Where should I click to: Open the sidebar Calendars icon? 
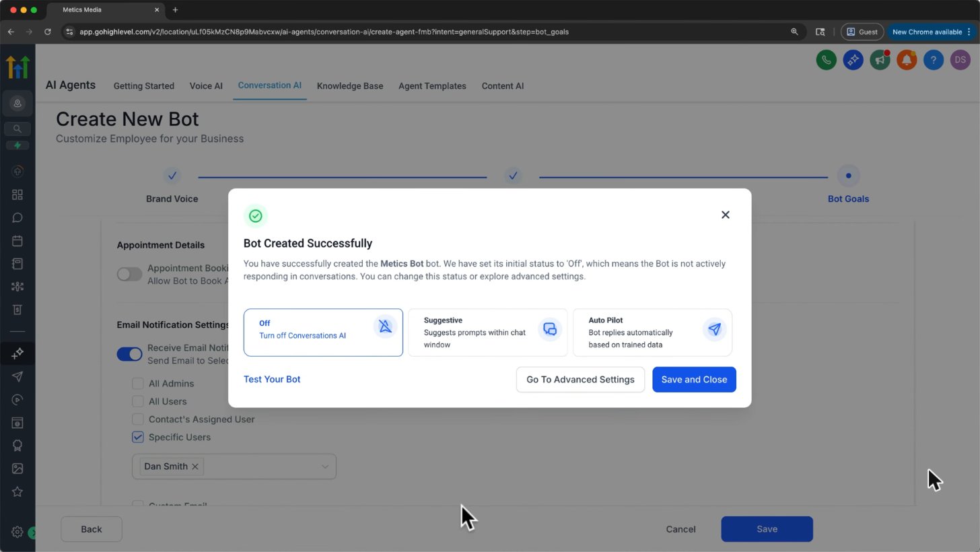point(17,241)
